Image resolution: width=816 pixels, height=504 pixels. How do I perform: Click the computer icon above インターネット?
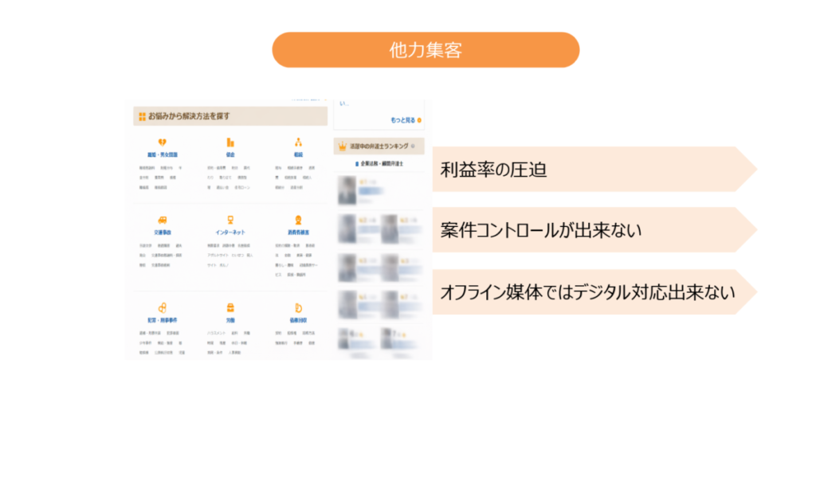point(230,220)
